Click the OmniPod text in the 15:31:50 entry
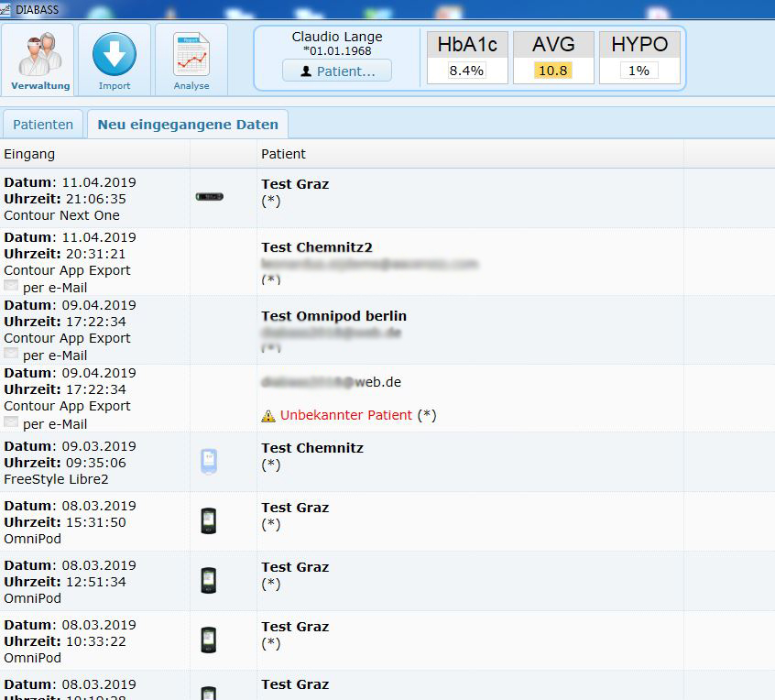The image size is (775, 700). point(33,539)
